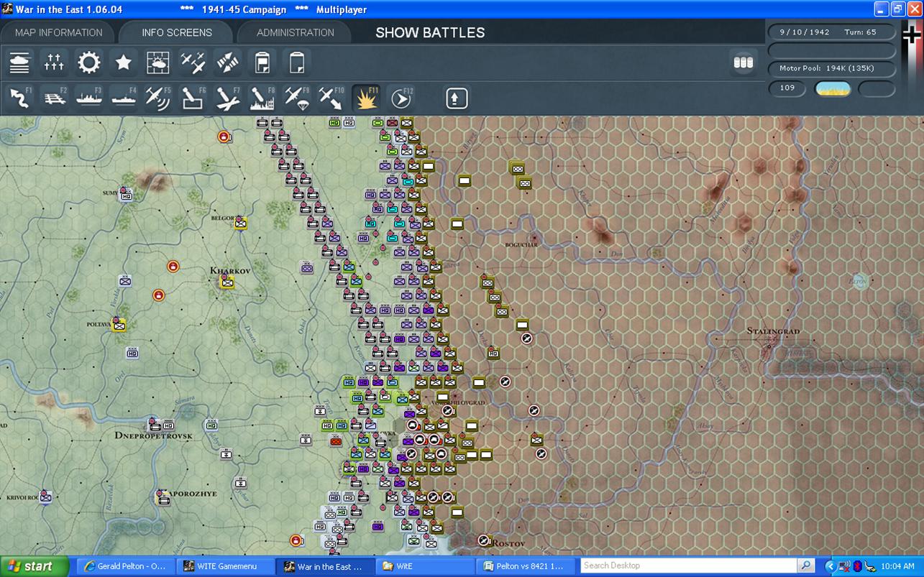924x577 pixels.
Task: Click F12 end turn button
Action: (x=401, y=98)
